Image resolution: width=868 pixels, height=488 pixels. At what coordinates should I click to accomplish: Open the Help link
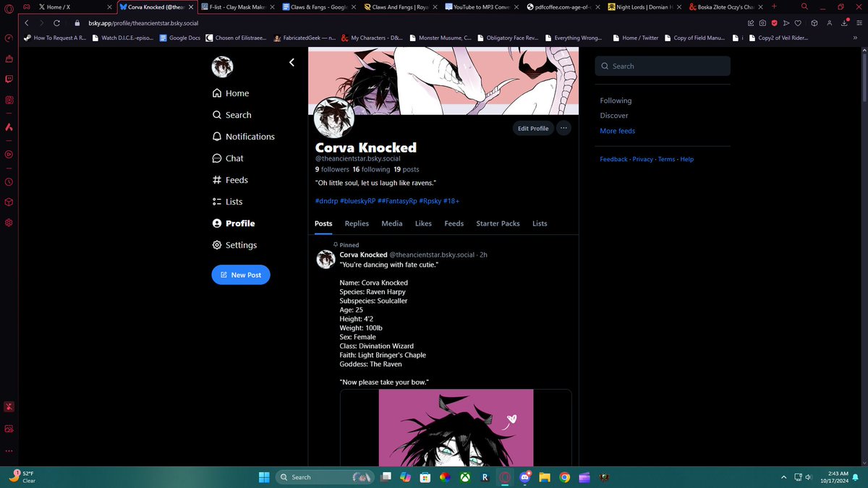686,159
